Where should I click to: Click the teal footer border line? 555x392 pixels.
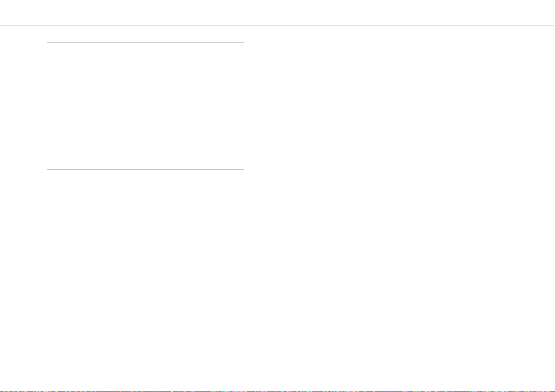point(278,361)
